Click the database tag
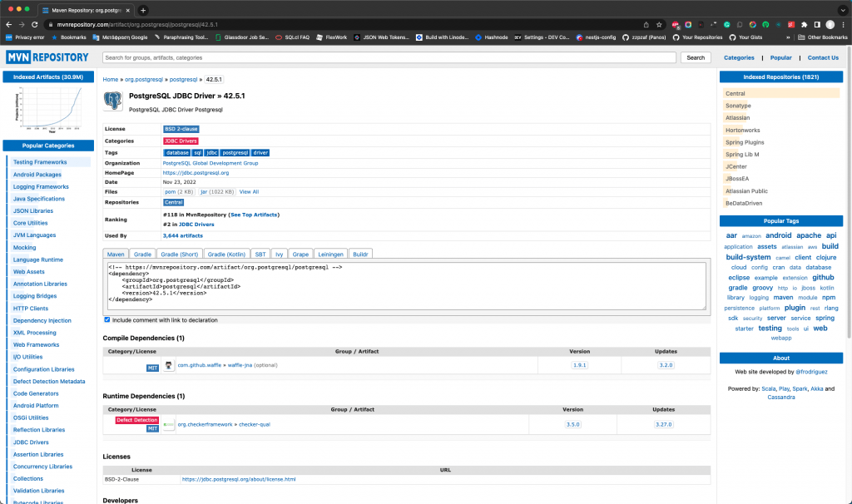 (177, 152)
